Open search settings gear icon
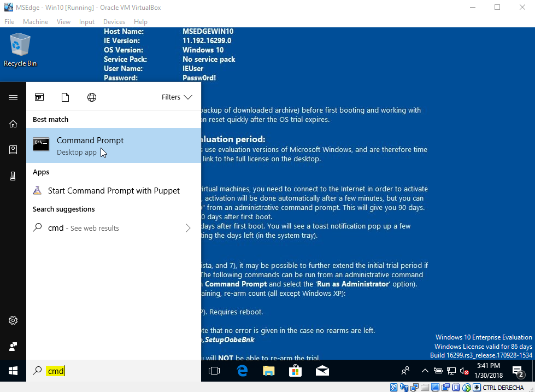535x392 pixels. [13, 320]
